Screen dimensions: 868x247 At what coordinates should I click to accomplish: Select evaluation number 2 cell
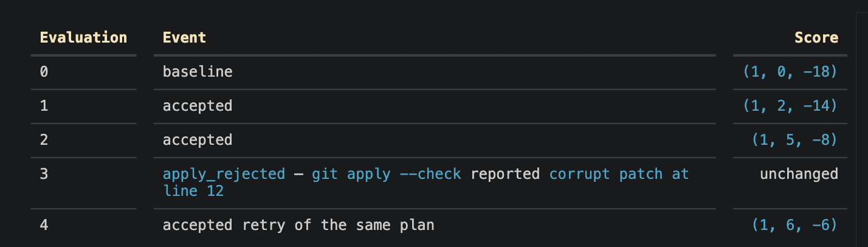(44, 140)
